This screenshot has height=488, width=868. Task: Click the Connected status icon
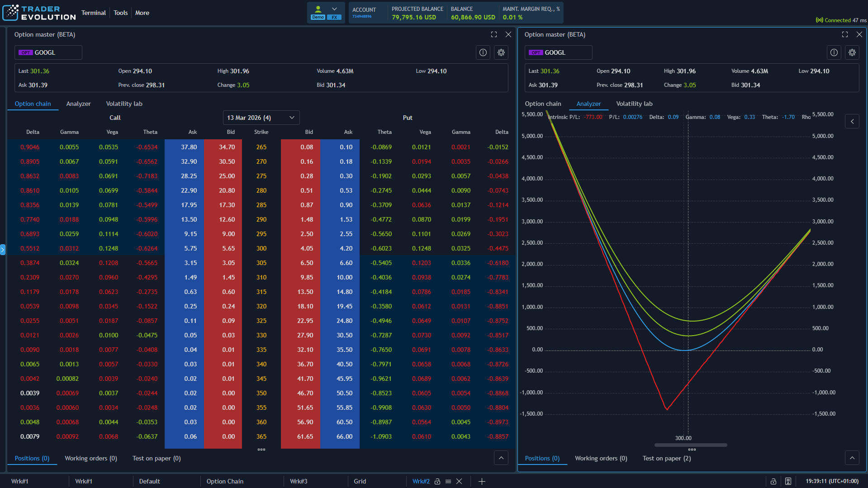pos(820,20)
